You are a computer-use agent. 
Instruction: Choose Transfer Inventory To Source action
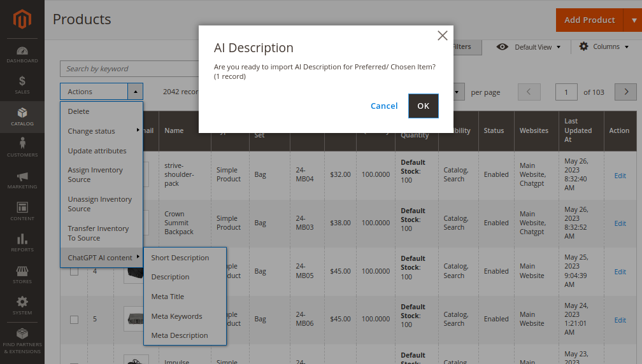(x=101, y=233)
